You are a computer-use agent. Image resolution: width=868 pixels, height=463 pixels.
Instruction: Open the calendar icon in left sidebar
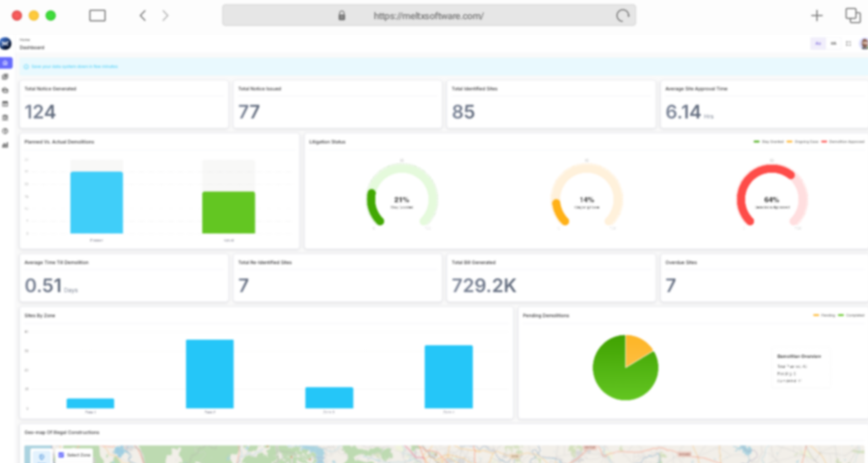[x=5, y=104]
